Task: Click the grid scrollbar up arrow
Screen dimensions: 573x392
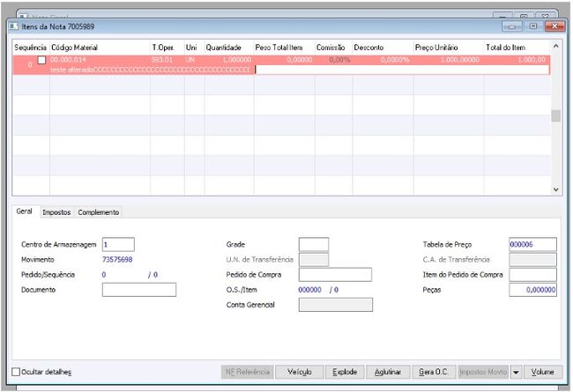Action: [x=556, y=46]
